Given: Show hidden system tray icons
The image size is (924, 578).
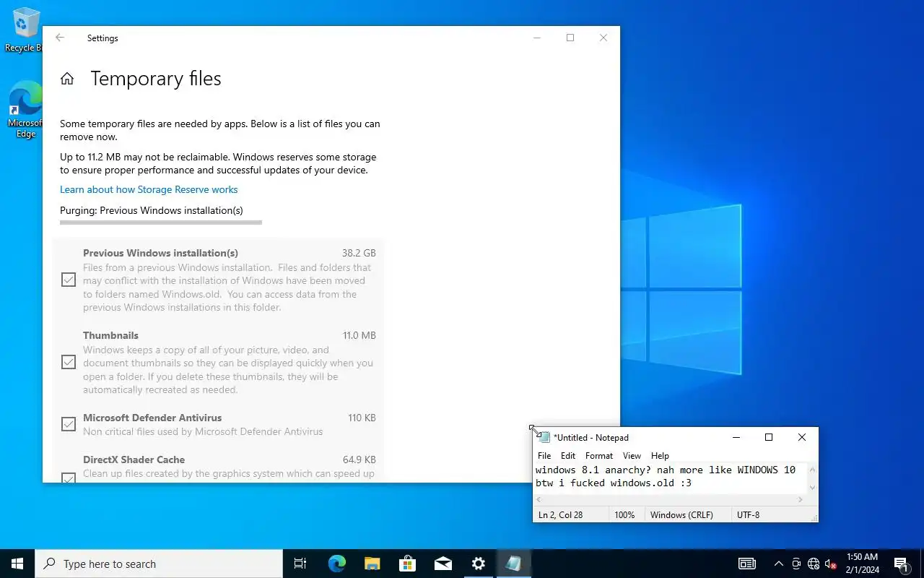Looking at the screenshot, I should coord(778,564).
